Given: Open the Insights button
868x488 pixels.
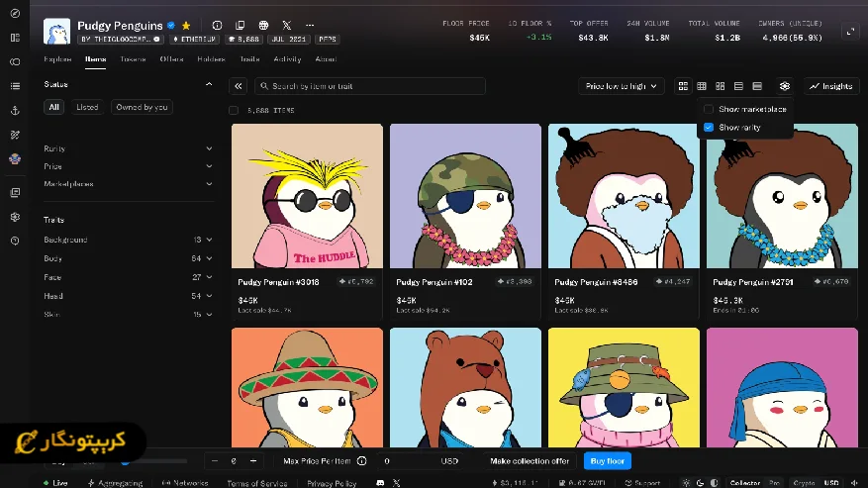Looking at the screenshot, I should click(831, 86).
